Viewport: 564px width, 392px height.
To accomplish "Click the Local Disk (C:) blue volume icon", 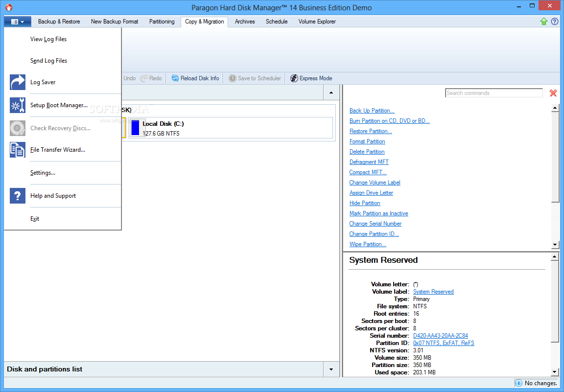I will tap(135, 128).
